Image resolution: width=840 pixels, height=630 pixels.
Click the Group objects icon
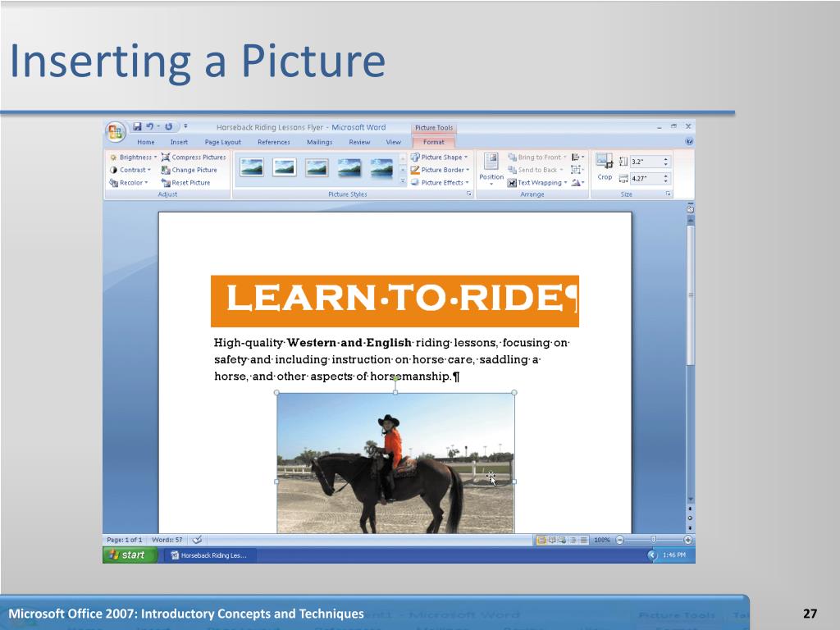577,170
